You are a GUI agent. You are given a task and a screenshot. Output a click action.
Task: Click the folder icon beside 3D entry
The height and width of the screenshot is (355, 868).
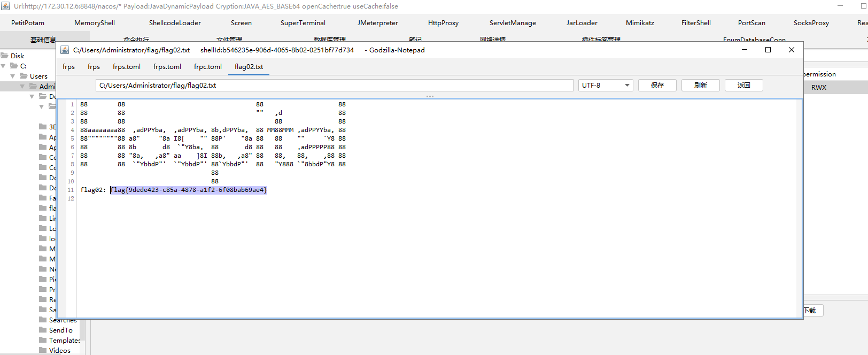tap(43, 127)
